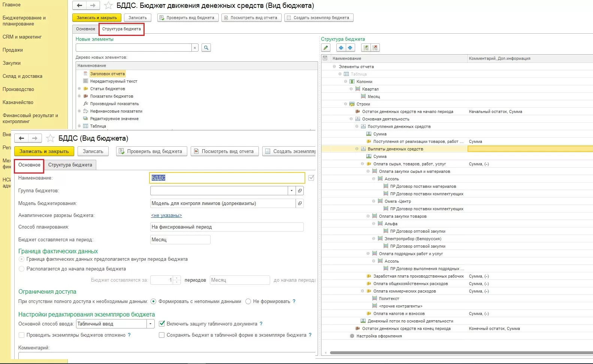Collapse the Элементы отчета node
The image size is (593, 364).
pos(335,67)
